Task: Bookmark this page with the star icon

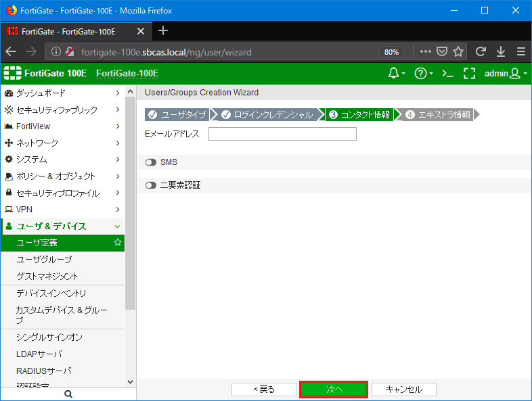Action: [458, 51]
